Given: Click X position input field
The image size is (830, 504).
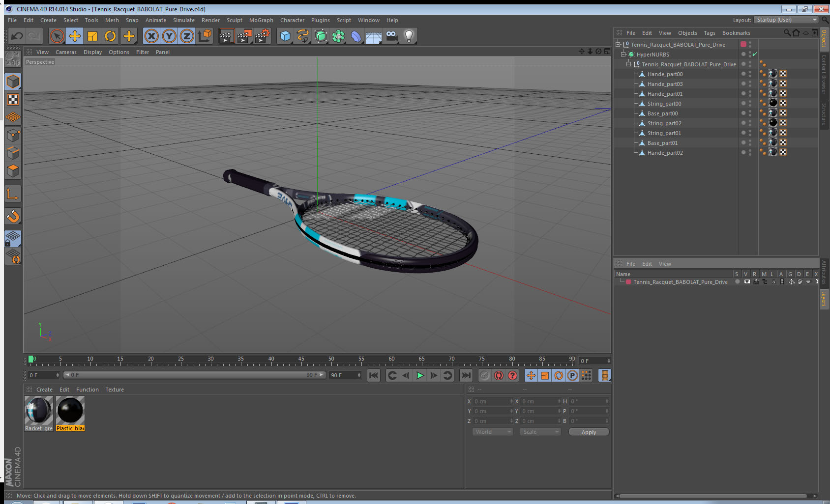Looking at the screenshot, I should point(493,401).
